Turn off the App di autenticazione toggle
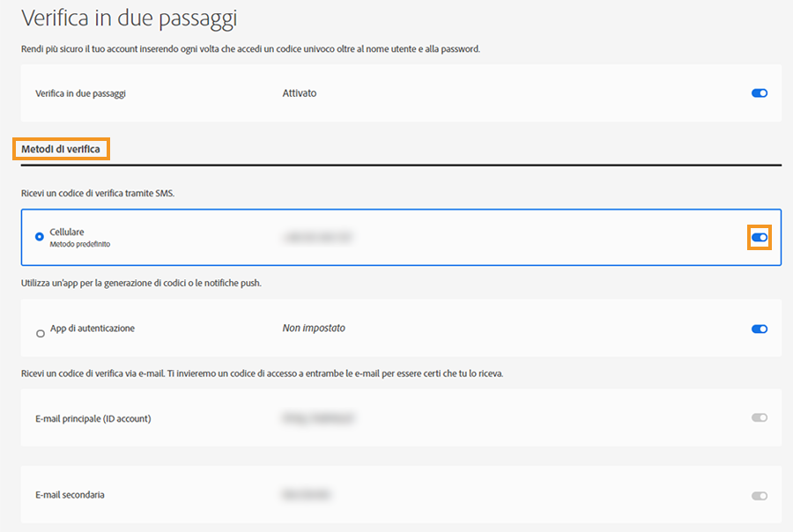The height and width of the screenshot is (532, 793). pos(760,329)
